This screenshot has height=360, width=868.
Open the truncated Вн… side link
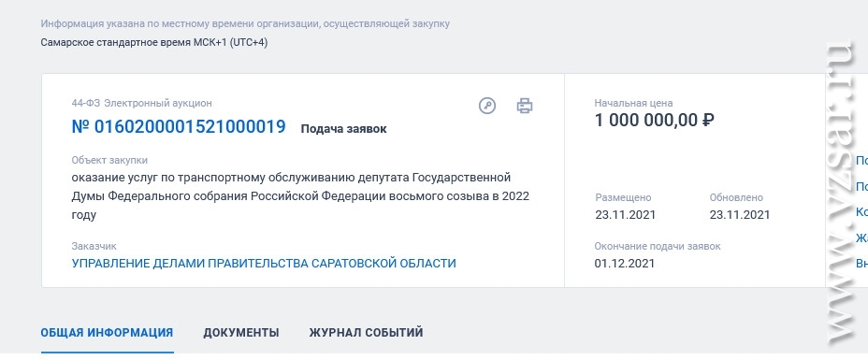click(861, 264)
